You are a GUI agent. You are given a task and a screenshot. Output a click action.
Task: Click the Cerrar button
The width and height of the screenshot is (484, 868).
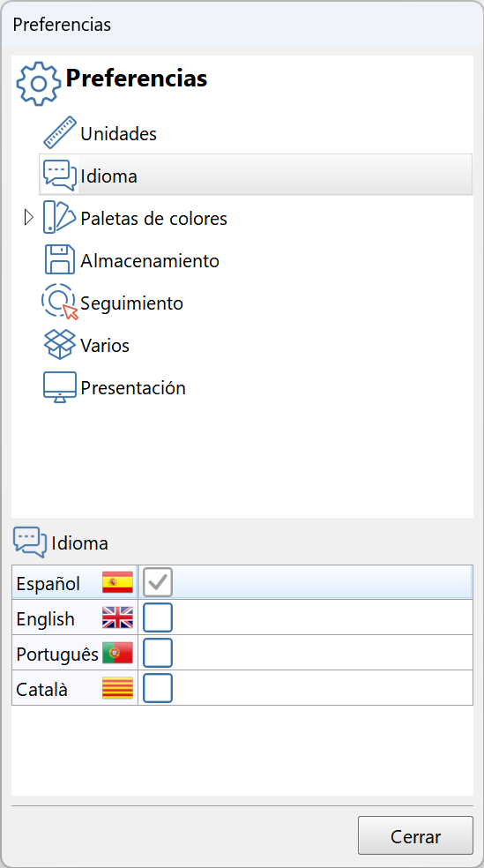(x=415, y=835)
